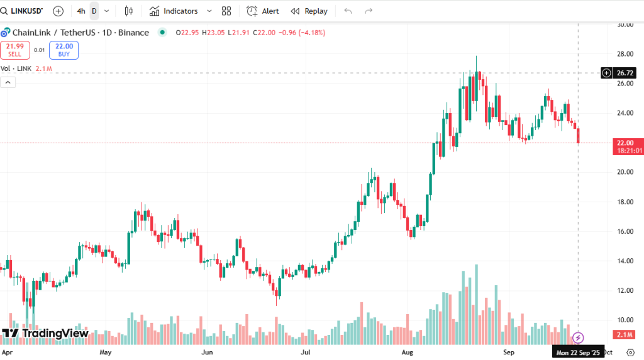Expand the indicator templates dropdown arrow

209,11
